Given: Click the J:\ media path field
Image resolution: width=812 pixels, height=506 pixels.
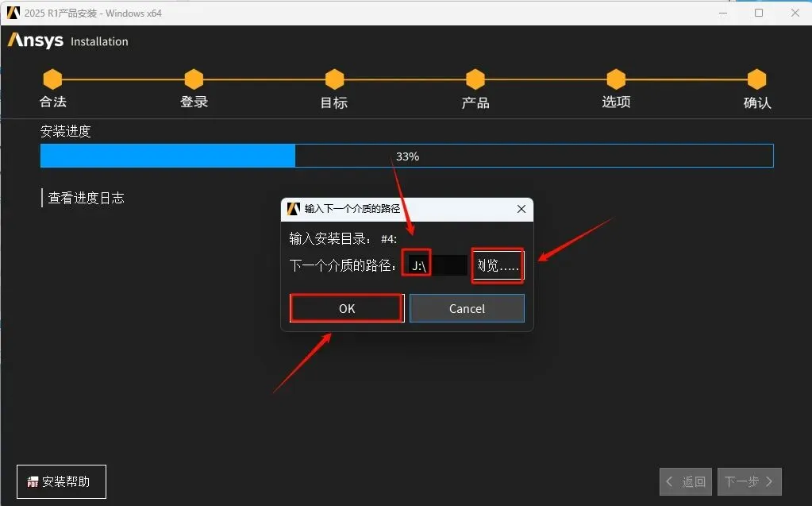Looking at the screenshot, I should pyautogui.click(x=435, y=266).
